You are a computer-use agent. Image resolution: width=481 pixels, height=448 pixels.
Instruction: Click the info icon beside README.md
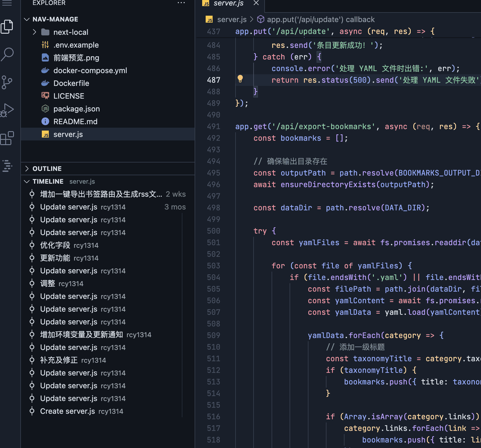[45, 121]
